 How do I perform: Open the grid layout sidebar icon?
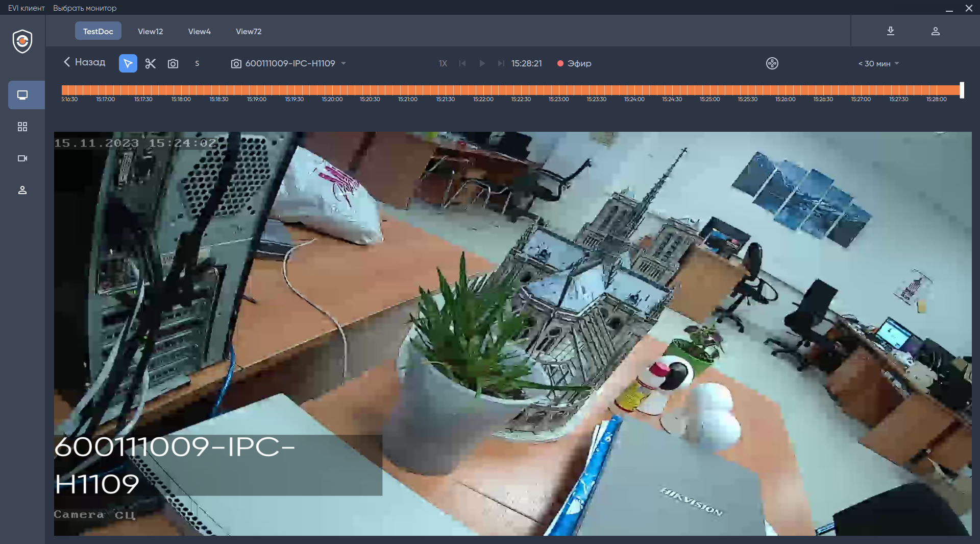click(22, 127)
